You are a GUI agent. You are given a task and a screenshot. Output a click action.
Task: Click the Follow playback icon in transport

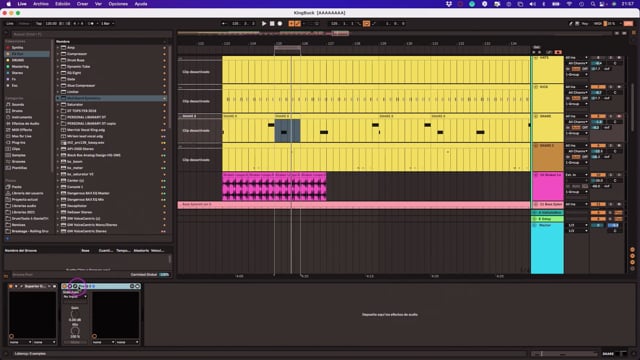[x=224, y=24]
